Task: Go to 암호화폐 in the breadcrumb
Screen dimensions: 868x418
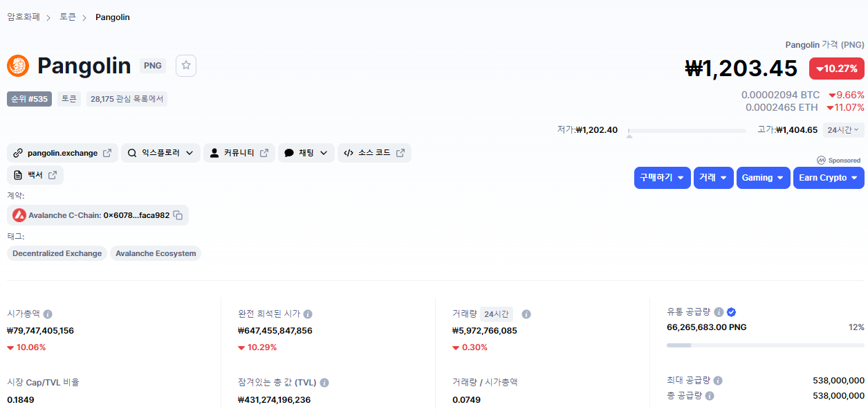Action: tap(22, 17)
